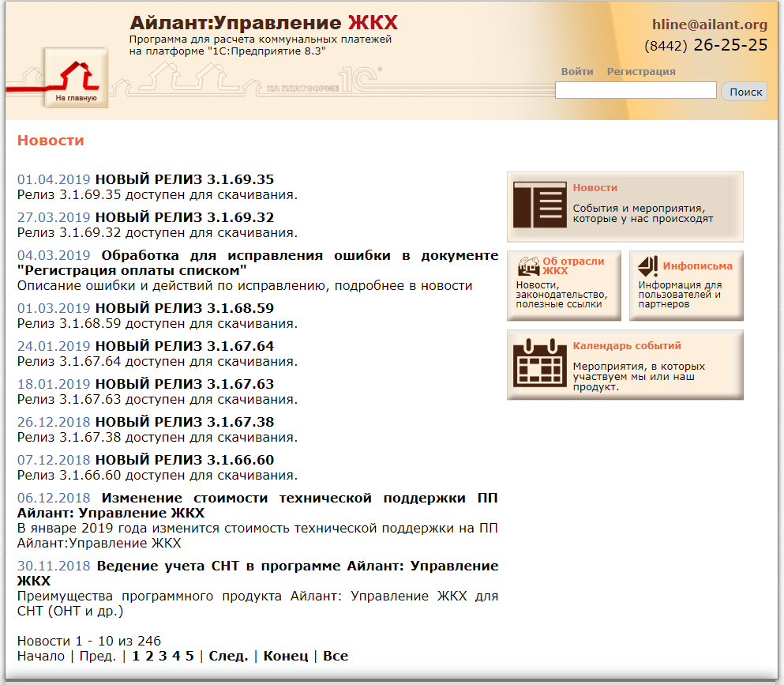Viewport: 784px width, 685px height.
Task: Go to news page 2
Action: (x=149, y=656)
